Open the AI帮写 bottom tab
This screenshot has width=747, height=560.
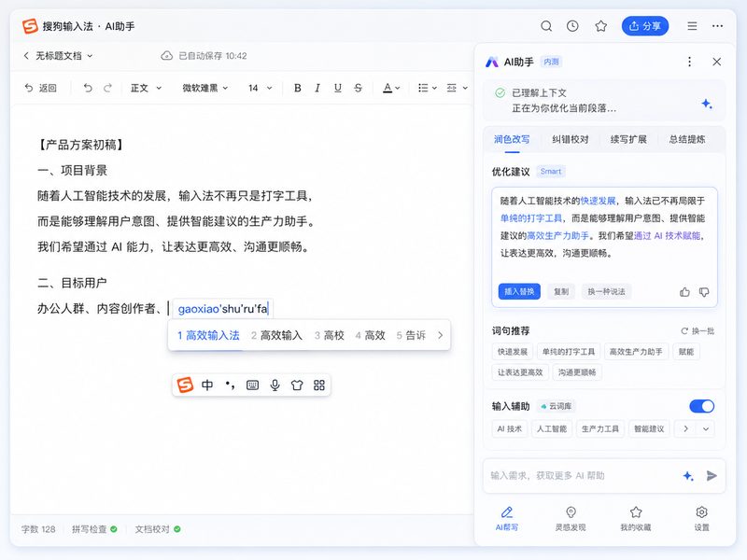tap(507, 519)
